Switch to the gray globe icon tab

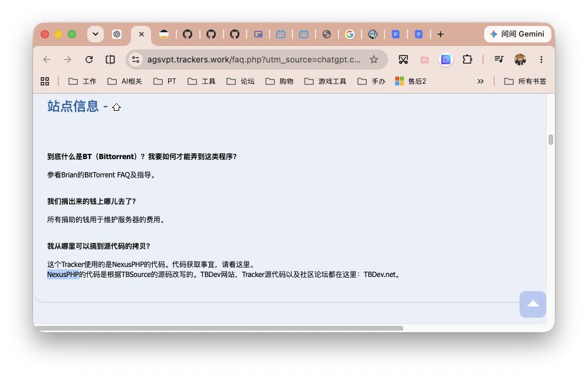(x=327, y=35)
